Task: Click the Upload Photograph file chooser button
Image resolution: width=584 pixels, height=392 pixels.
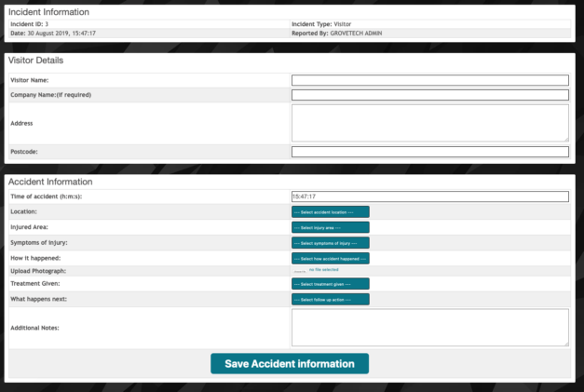Action: 299,270
